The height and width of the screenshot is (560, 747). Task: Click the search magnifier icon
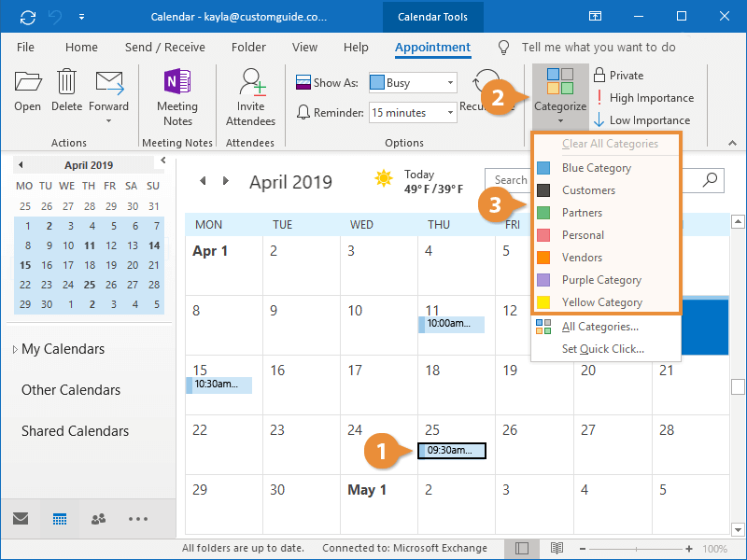point(710,180)
